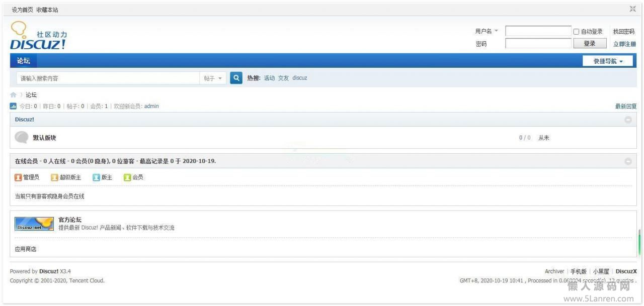
Task: Click the new member link admin
Action: pos(151,106)
